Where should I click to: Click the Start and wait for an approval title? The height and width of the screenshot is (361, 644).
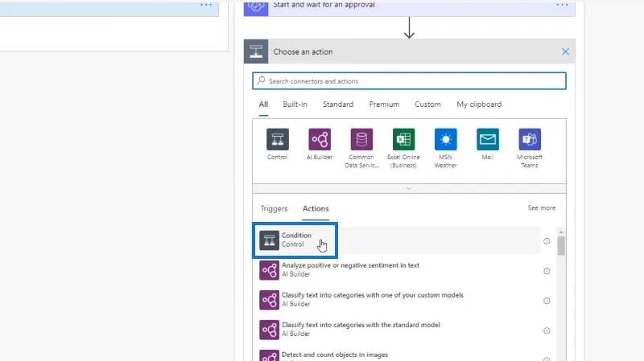tap(324, 5)
